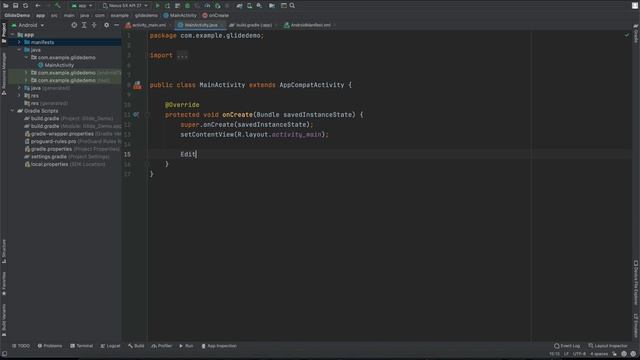640x360 pixels.
Task: Expand the java (generated) folder
Action: [19, 88]
